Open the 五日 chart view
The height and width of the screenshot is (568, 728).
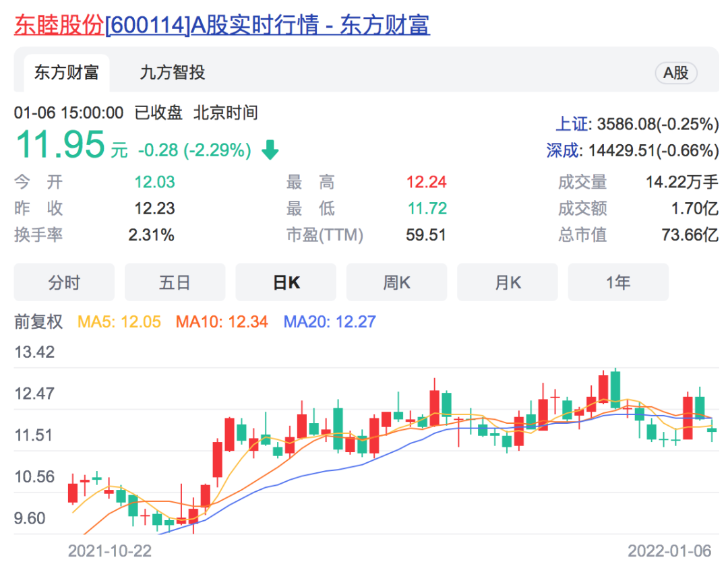[175, 282]
